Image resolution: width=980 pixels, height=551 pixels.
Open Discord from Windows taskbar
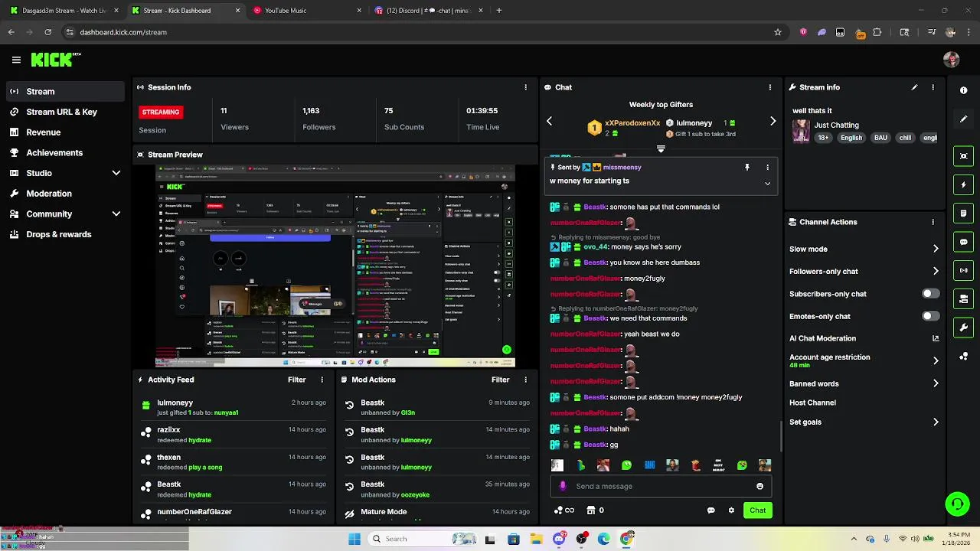pos(559,539)
